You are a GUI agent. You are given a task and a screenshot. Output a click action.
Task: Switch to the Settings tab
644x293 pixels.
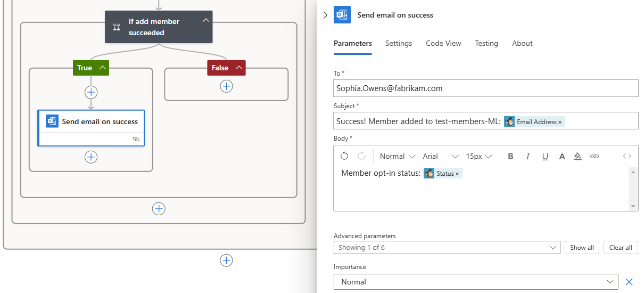coord(398,44)
